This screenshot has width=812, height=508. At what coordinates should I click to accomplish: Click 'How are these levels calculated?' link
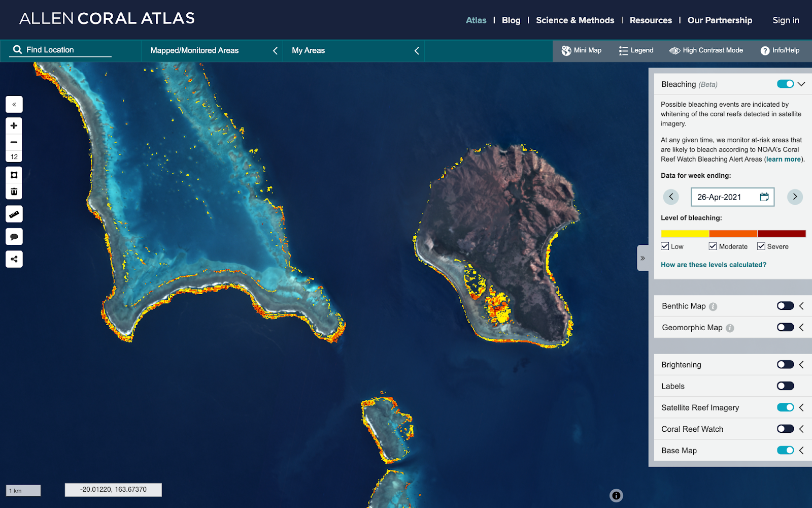[x=713, y=265]
